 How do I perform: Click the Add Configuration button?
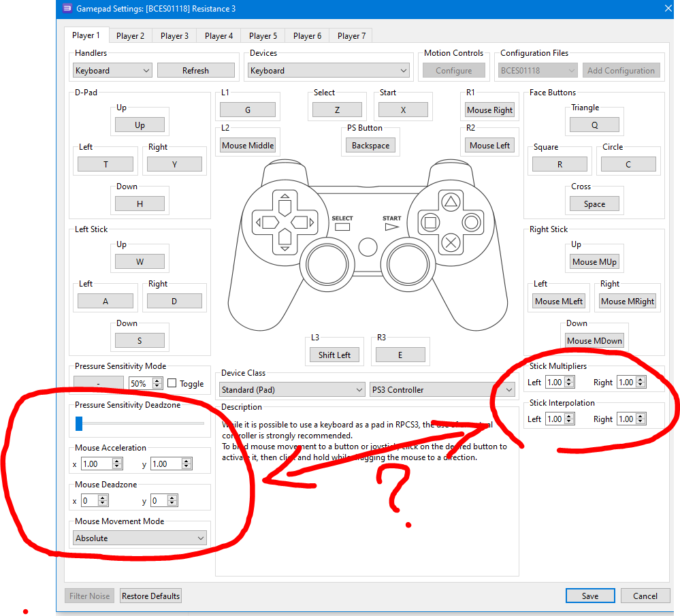[621, 70]
